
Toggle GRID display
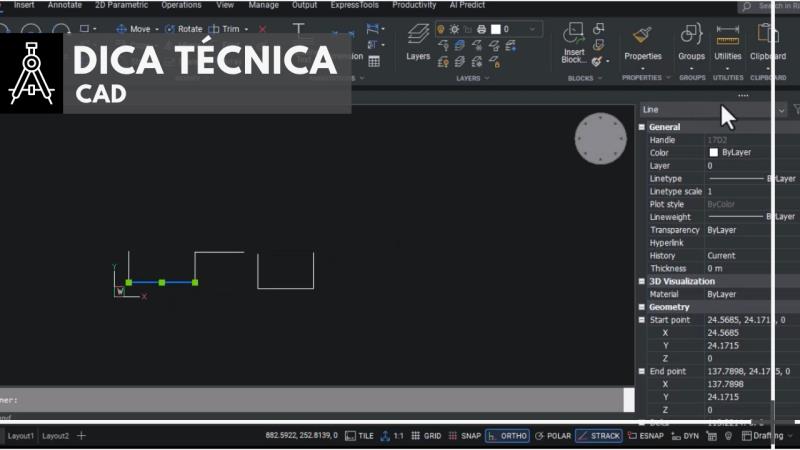pyautogui.click(x=426, y=436)
